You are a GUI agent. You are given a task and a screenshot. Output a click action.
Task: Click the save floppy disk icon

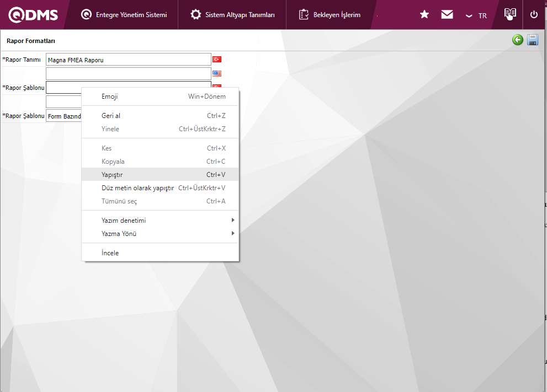click(x=532, y=40)
